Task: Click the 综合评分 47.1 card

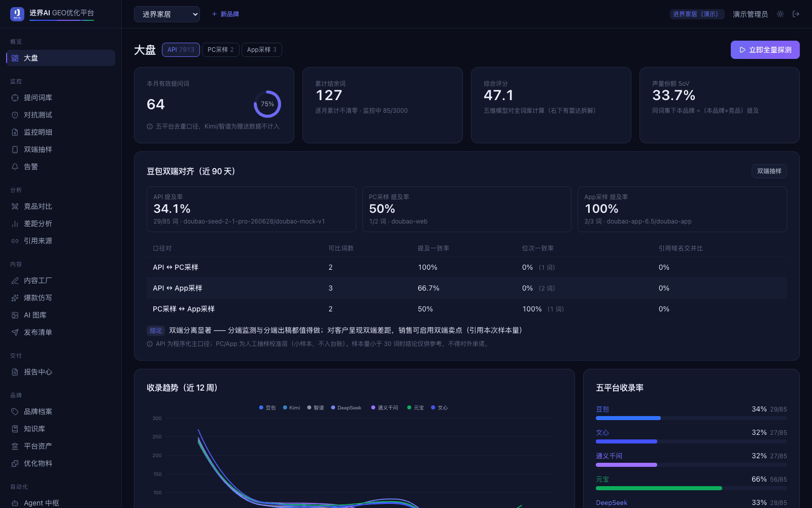Action: point(551,105)
